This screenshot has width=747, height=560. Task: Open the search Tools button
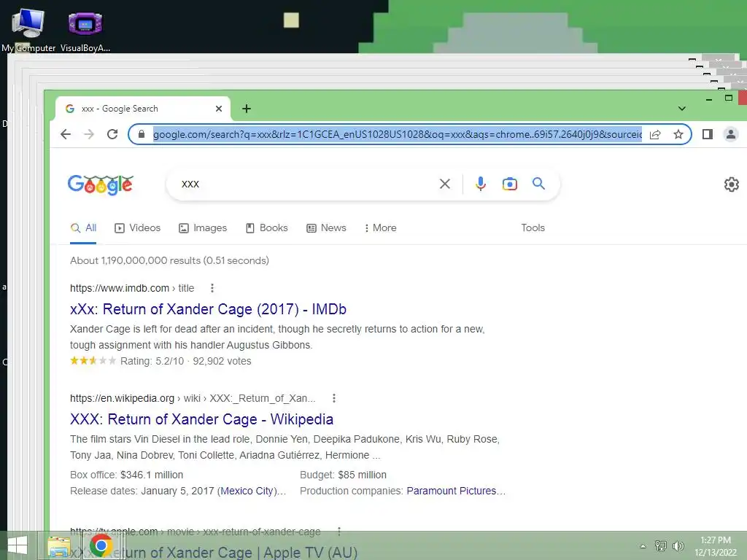click(533, 228)
